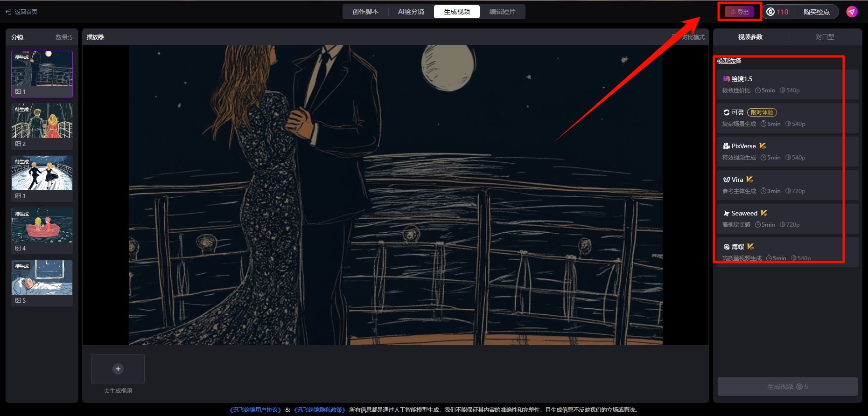Click the Vira model logo icon
This screenshot has width=868, height=416.
[x=726, y=180]
